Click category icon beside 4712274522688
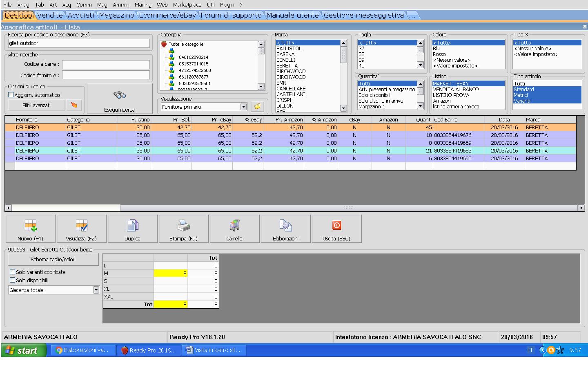 click(171, 70)
